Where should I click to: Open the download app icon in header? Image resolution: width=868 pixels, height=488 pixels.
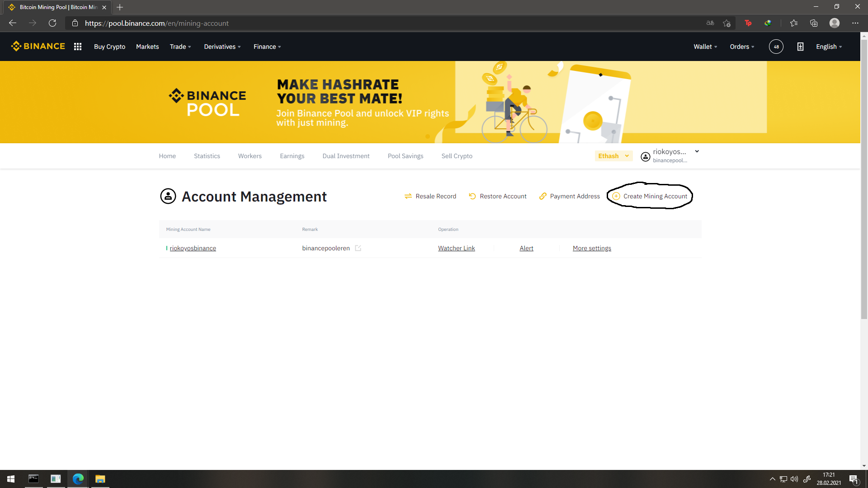[800, 47]
